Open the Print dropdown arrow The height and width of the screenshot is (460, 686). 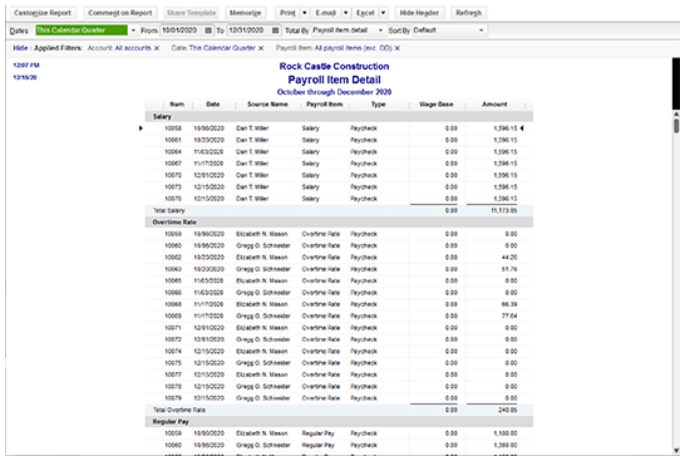pyautogui.click(x=304, y=13)
